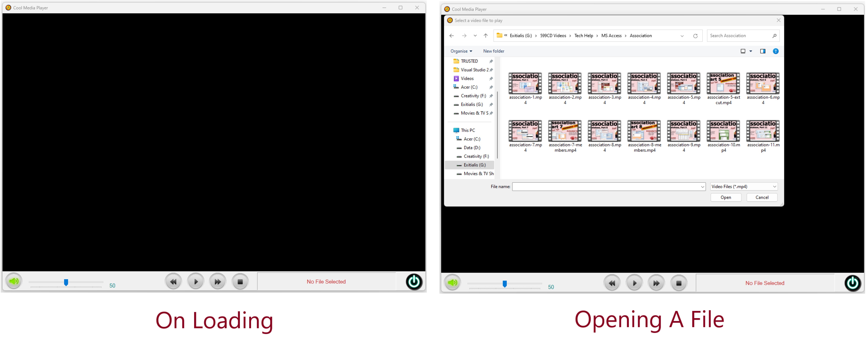The height and width of the screenshot is (343, 868).
Task: Select the association-10.mp4 thumbnail
Action: 723,131
